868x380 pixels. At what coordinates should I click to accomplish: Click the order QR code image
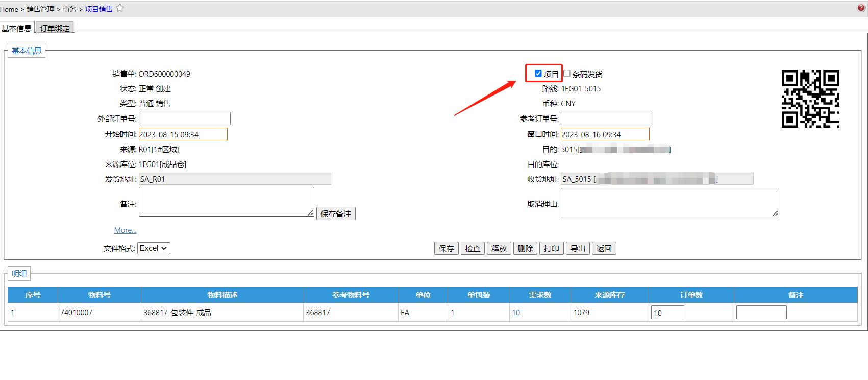point(810,99)
